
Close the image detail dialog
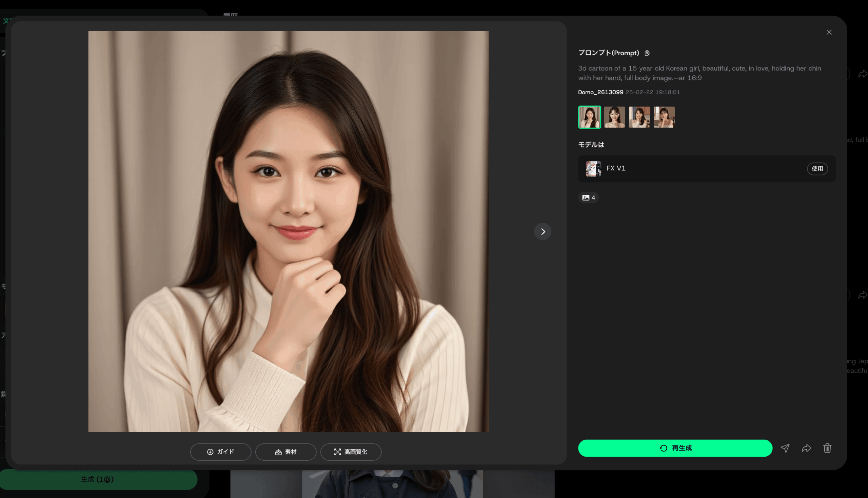click(829, 32)
